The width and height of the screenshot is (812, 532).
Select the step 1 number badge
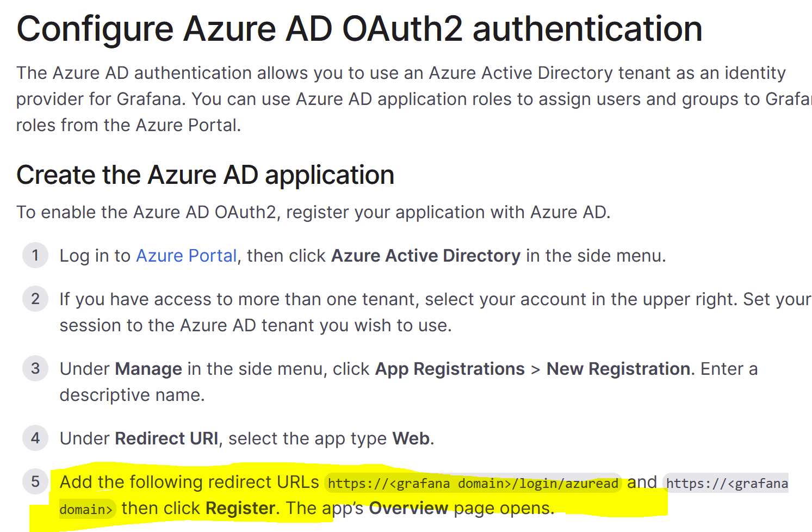(x=35, y=255)
